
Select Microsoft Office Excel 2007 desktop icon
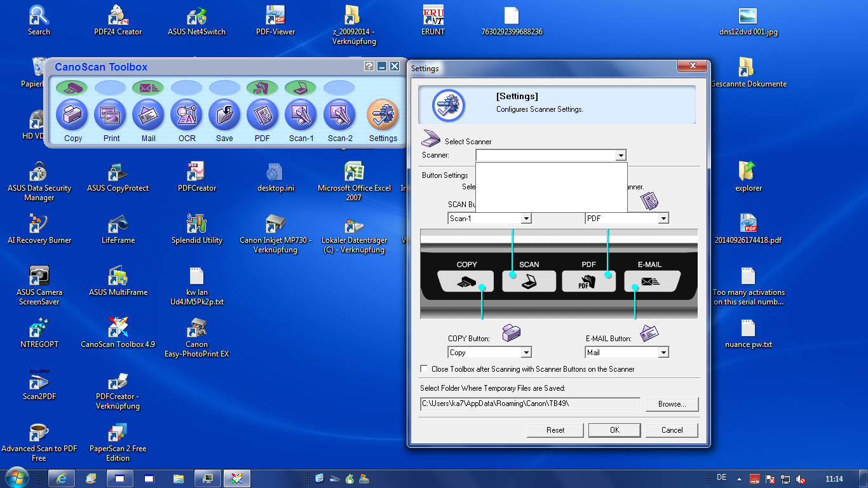354,182
